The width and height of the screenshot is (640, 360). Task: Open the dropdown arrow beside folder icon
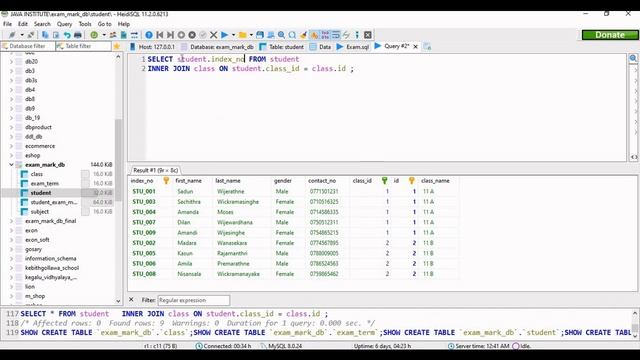click(251, 35)
